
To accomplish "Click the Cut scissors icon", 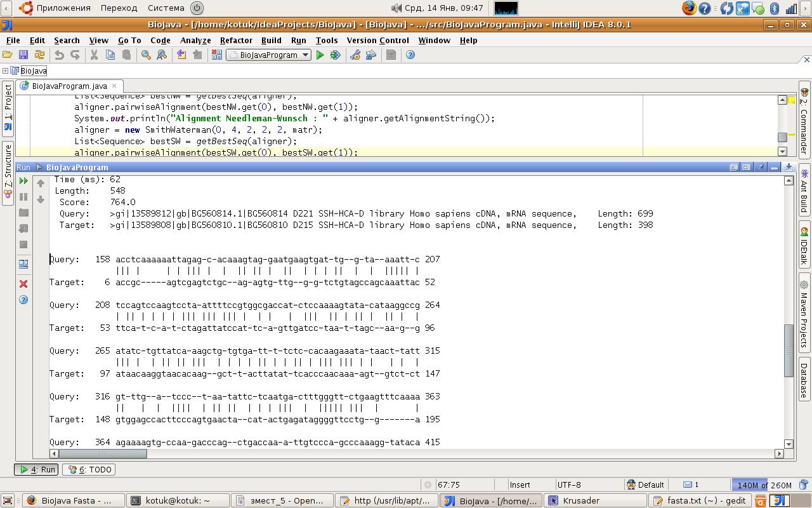I will [x=94, y=55].
